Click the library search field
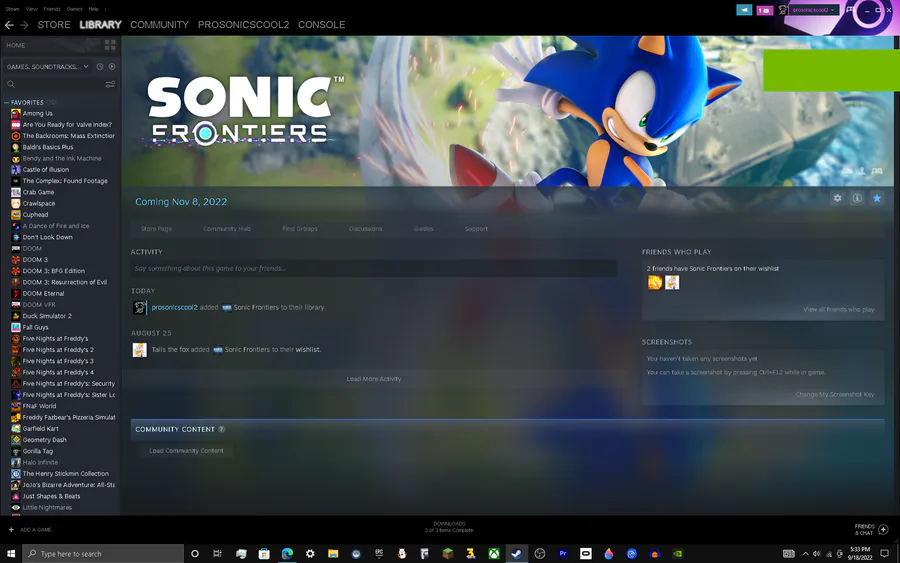 tap(55, 84)
